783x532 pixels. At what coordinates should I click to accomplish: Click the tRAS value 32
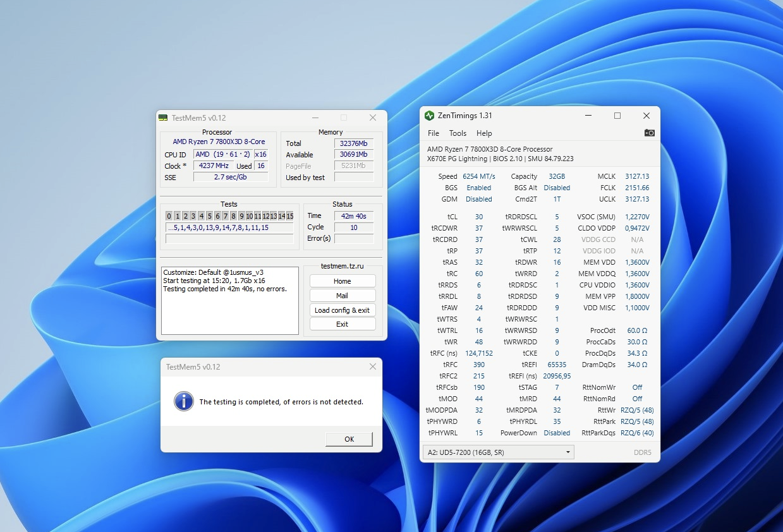click(x=479, y=262)
